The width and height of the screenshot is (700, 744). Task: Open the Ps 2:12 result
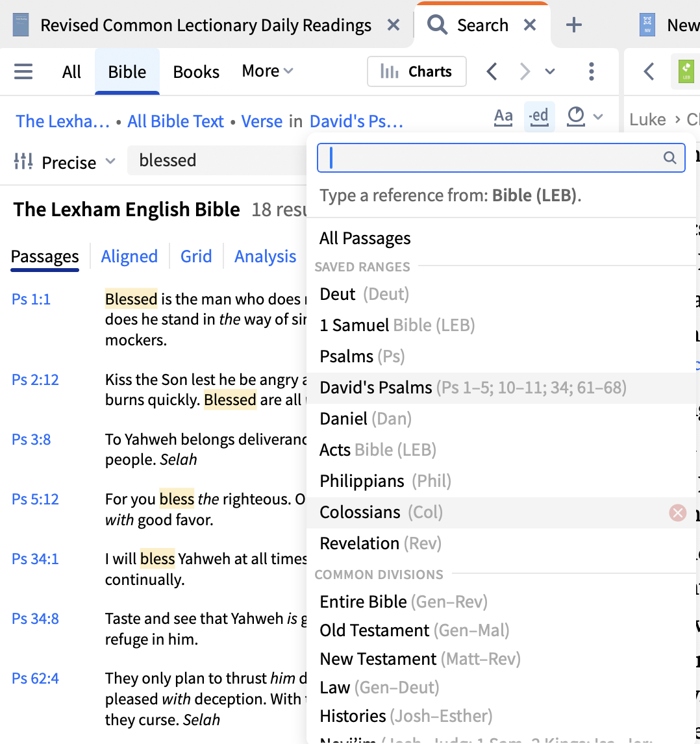(x=35, y=380)
